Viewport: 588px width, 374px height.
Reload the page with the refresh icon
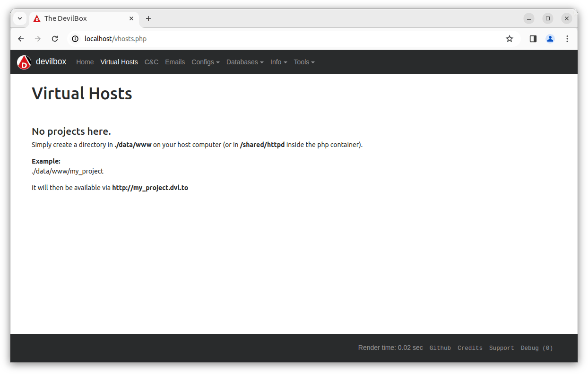click(x=55, y=39)
